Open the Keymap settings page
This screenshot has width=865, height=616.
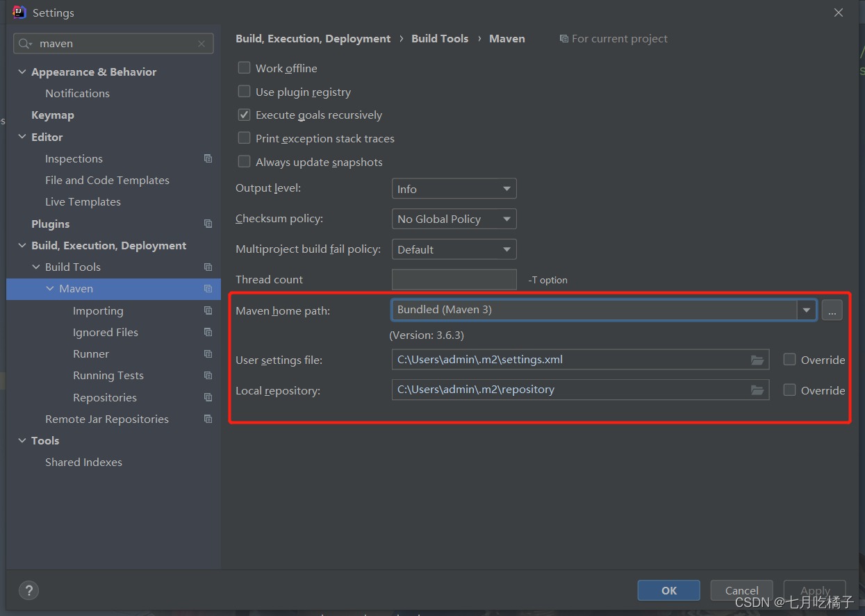point(52,115)
